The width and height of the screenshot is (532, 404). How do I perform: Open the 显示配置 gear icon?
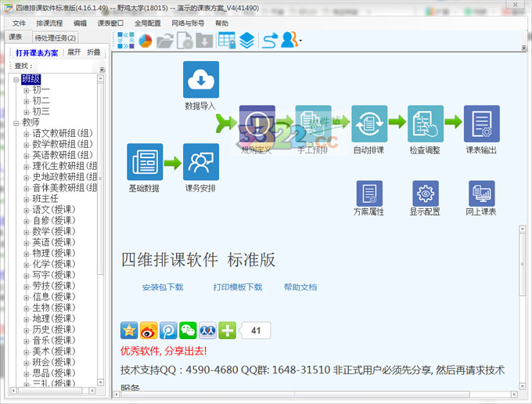pos(426,193)
